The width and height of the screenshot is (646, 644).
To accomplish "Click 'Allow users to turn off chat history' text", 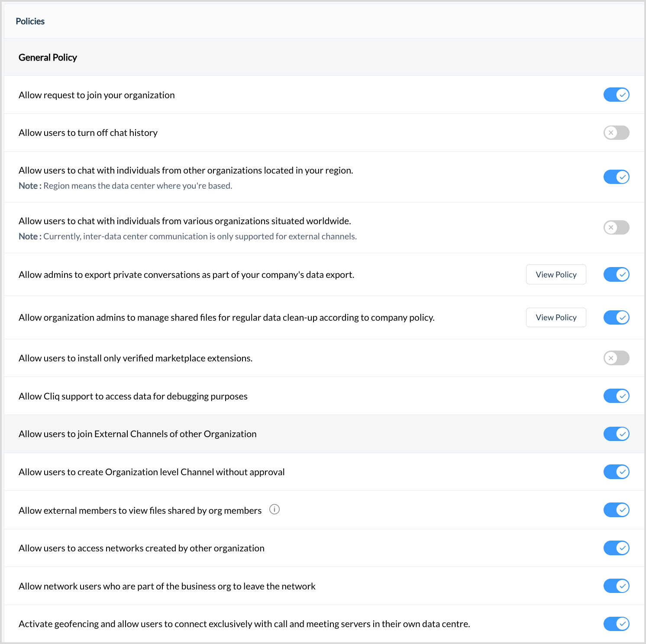I will [x=88, y=133].
